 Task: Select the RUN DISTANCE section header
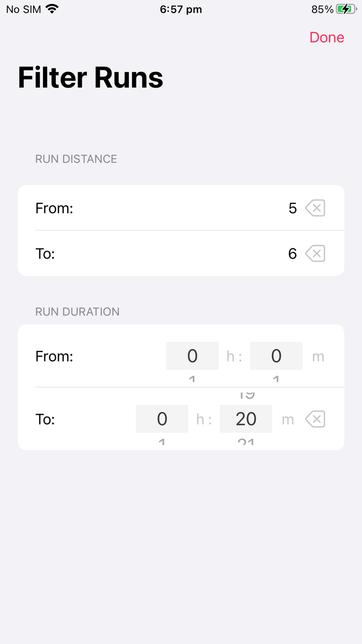click(76, 159)
